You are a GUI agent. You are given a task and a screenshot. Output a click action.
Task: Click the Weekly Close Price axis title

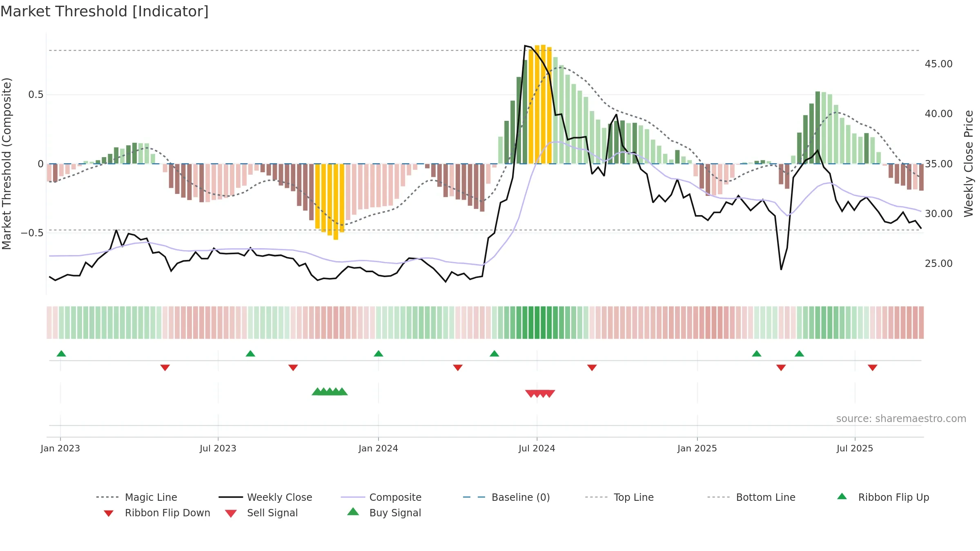(969, 164)
